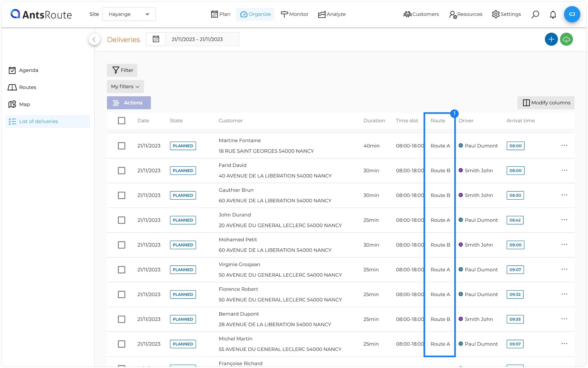Click the 09:57 arrival time badge
Screen dimensions: 588x368
pyautogui.click(x=515, y=344)
